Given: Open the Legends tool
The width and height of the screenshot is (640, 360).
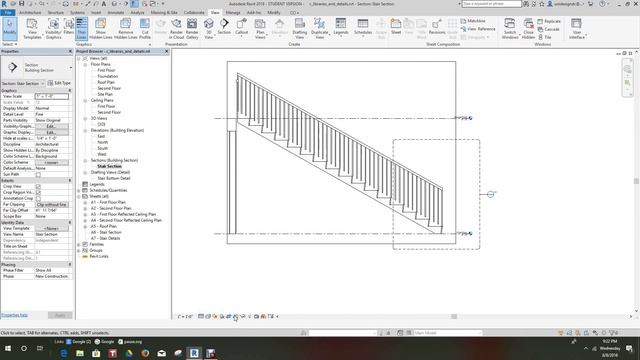Looking at the screenshot, I should pyautogui.click(x=340, y=27).
